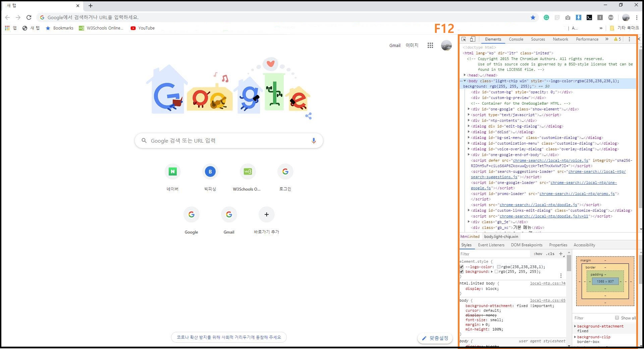The height and width of the screenshot is (349, 644).
Task: Click the Styles filter input field
Action: [x=495, y=254]
